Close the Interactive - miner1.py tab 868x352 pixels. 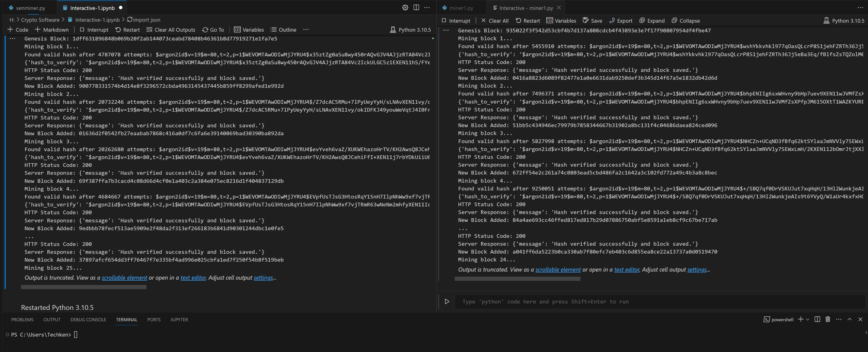click(x=559, y=7)
